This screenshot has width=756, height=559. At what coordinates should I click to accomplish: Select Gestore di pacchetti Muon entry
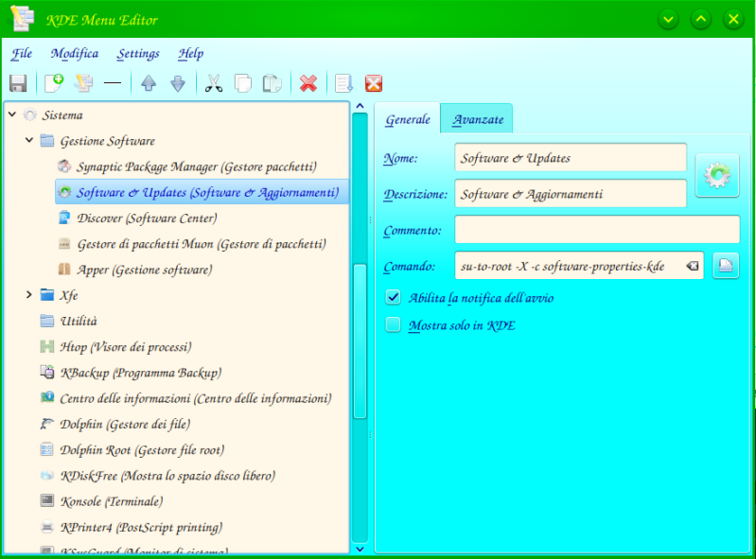tap(202, 244)
